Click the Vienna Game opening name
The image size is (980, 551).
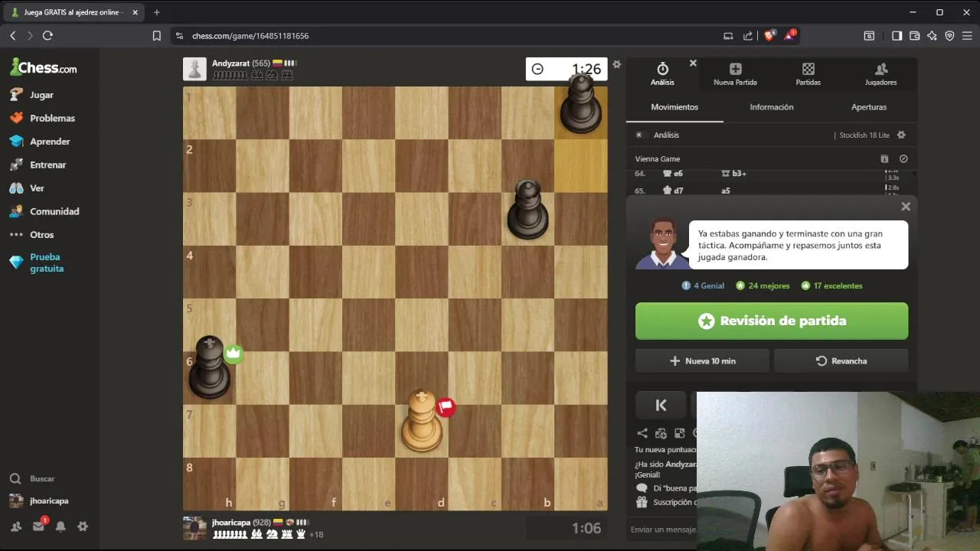coord(658,159)
